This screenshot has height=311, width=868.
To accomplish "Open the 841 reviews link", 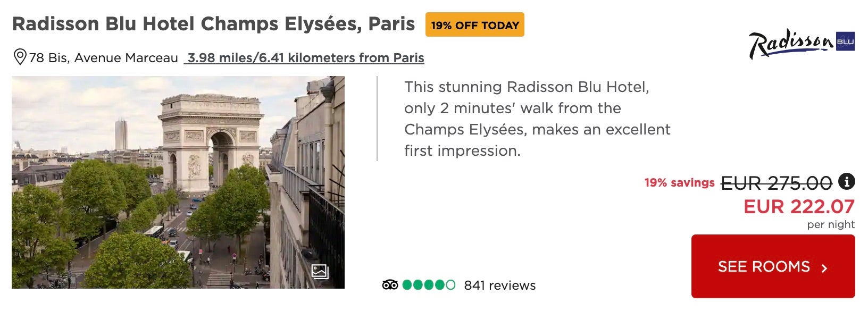I will click(499, 285).
